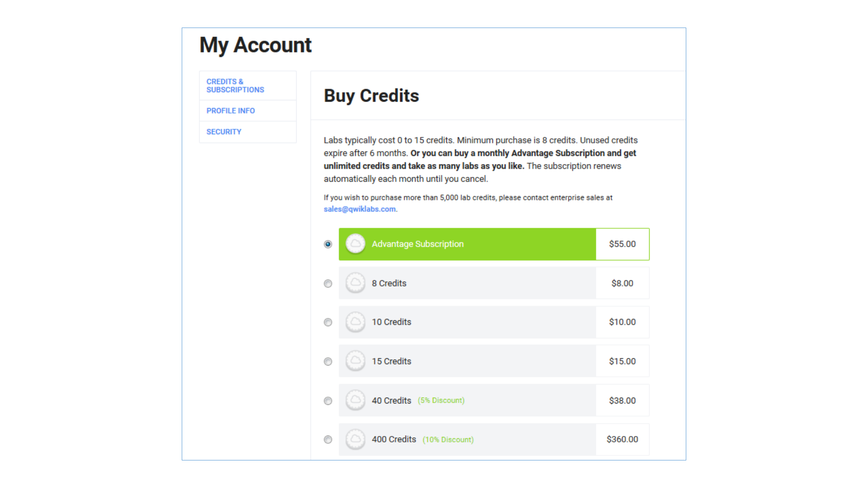Click the 15 Credits cloud icon
The image size is (868, 488).
[355, 361]
